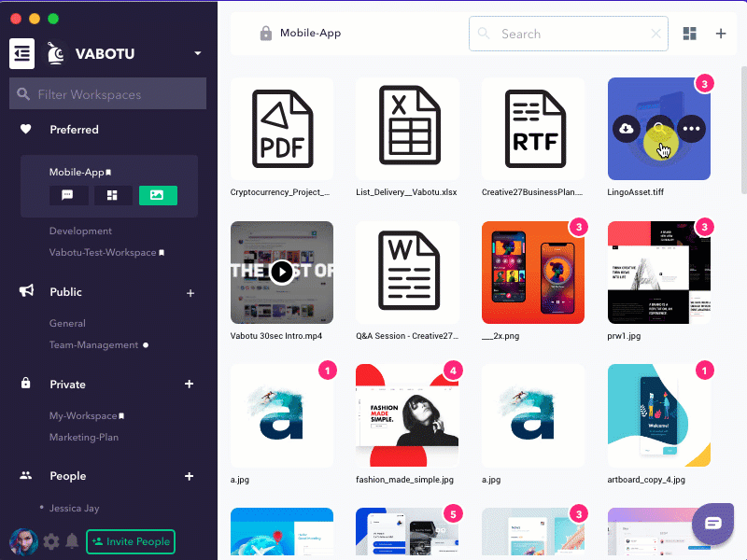This screenshot has width=747, height=560.
Task: Add a new Public channel
Action: [x=190, y=293]
